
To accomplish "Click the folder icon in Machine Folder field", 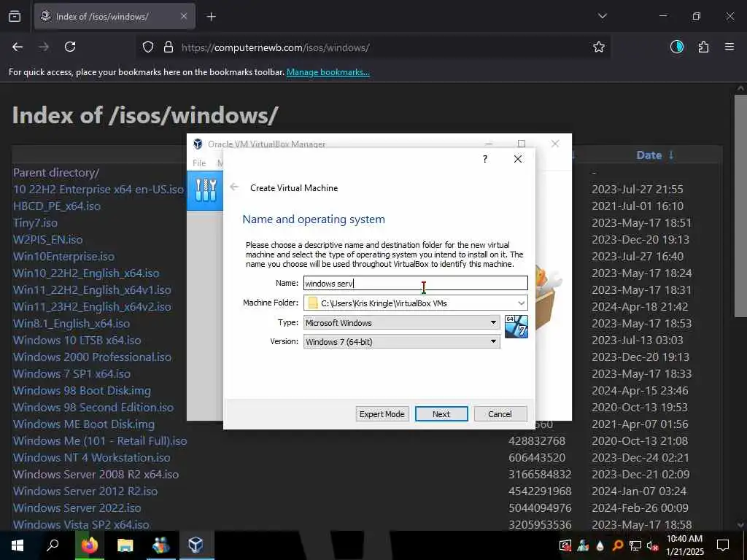I will click(313, 303).
